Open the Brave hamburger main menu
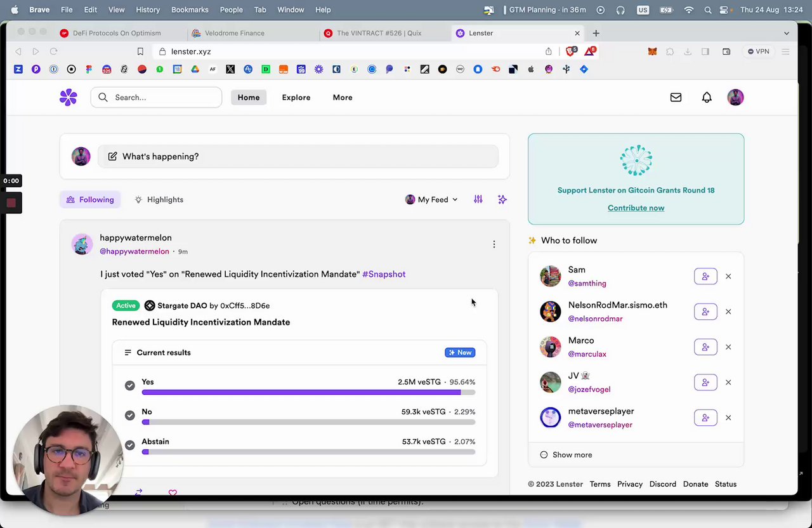This screenshot has height=528, width=812. tap(785, 51)
